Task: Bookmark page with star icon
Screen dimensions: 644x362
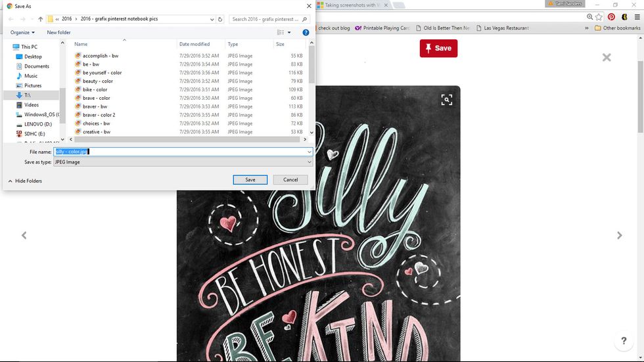Action: click(x=599, y=17)
